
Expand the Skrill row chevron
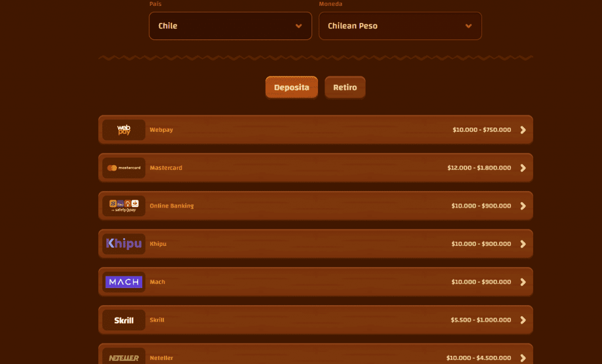[x=522, y=320]
